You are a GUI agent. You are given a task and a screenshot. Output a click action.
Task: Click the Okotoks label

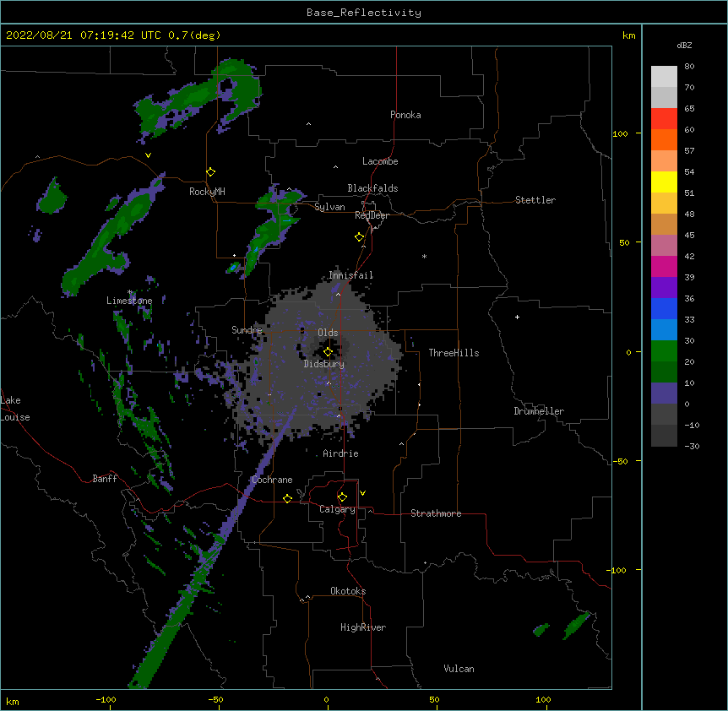point(348,591)
